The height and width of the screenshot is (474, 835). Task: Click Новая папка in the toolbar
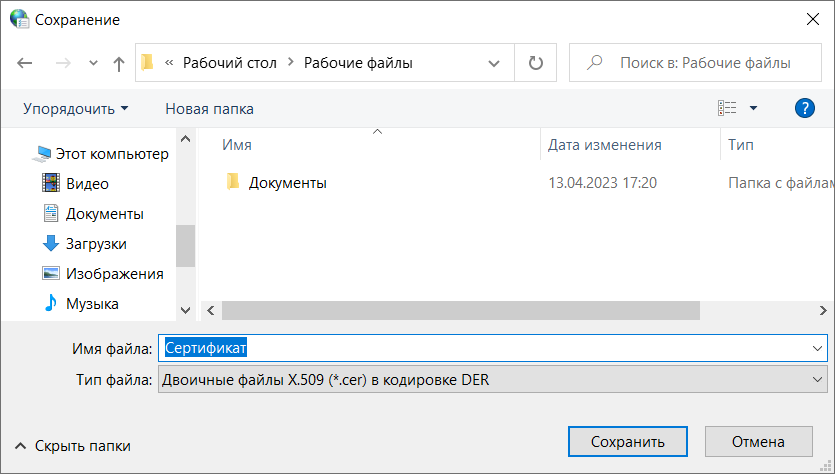click(209, 108)
